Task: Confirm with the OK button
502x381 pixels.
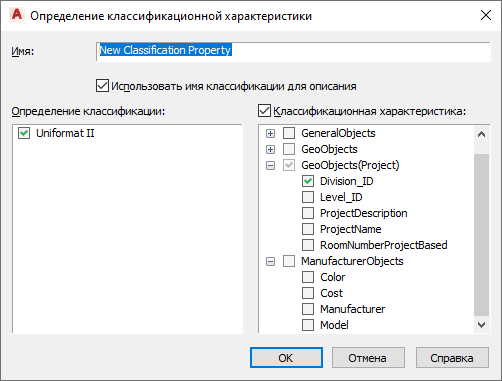Action: pos(286,358)
